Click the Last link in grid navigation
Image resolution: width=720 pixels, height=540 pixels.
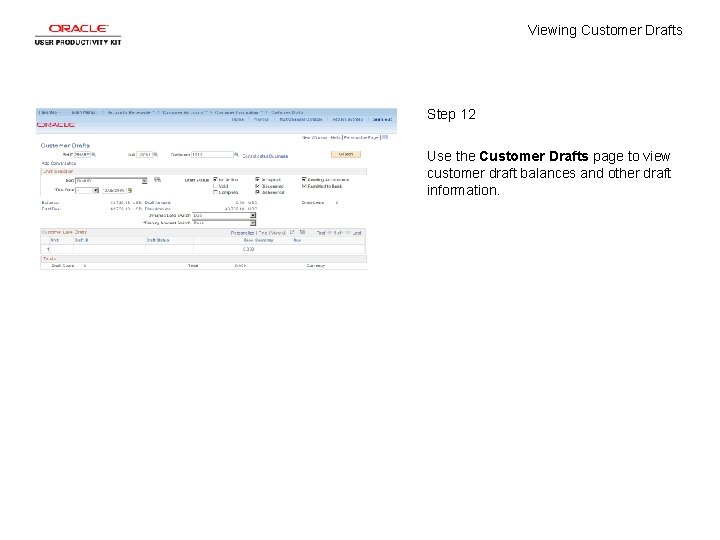point(357,233)
